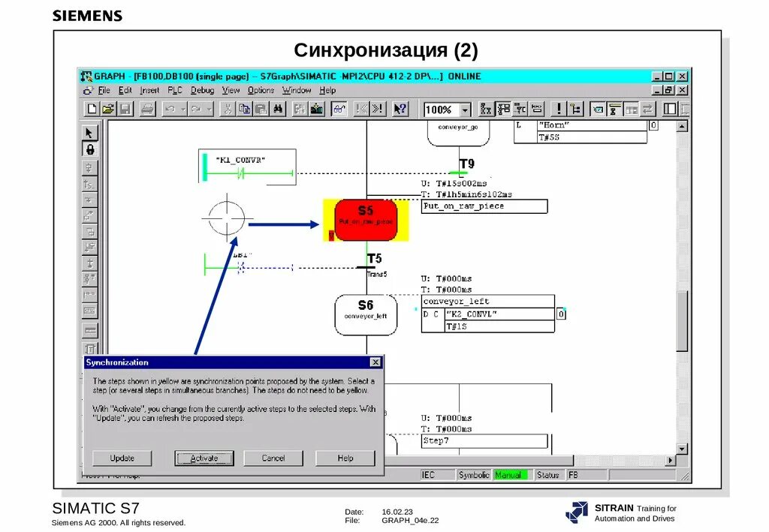Open the Debug menu
This screenshot has width=769, height=532.
(x=202, y=90)
